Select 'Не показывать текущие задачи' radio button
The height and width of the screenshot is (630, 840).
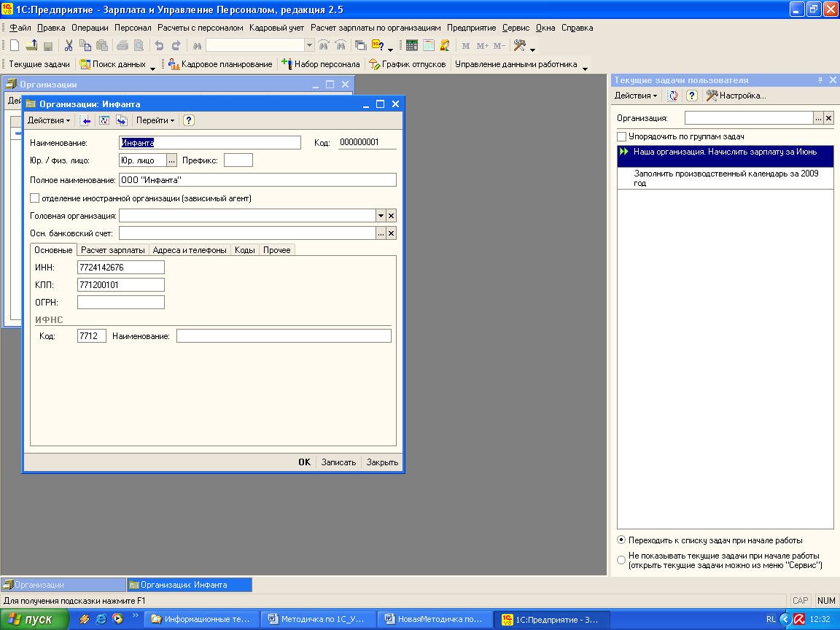point(621,560)
